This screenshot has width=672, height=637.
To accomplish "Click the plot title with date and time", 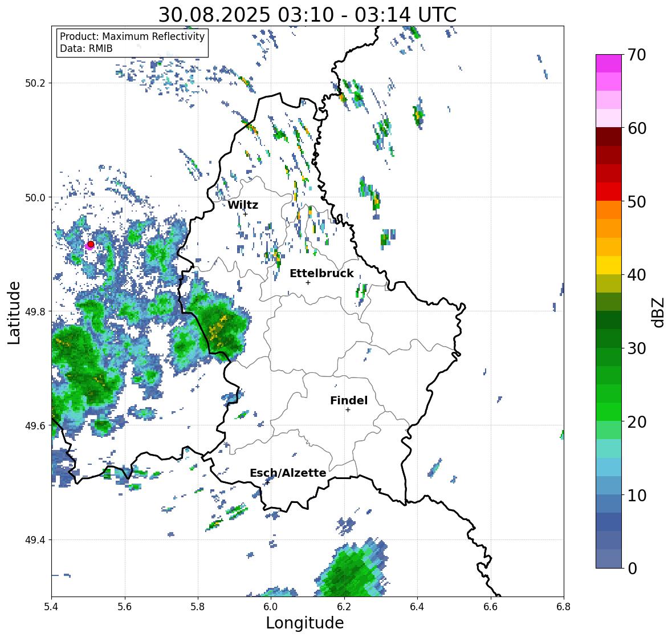I will [307, 15].
